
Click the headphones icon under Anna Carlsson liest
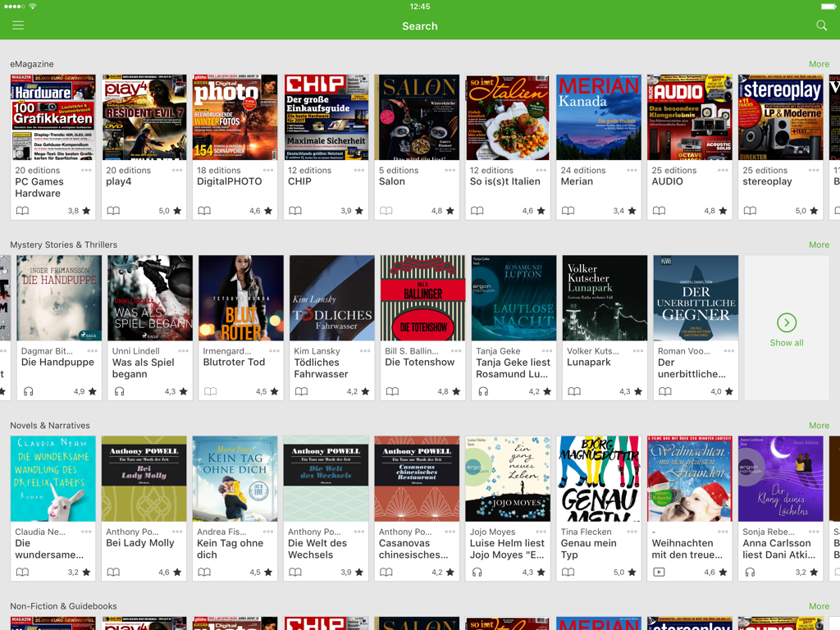click(750, 572)
